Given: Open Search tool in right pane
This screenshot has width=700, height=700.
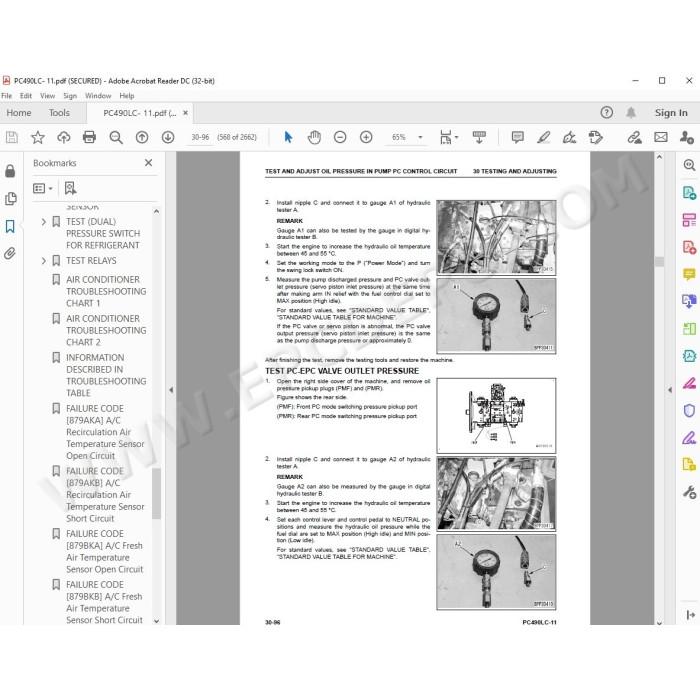Looking at the screenshot, I should 689,165.
